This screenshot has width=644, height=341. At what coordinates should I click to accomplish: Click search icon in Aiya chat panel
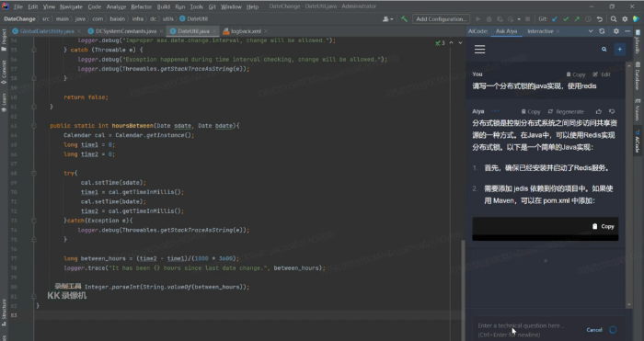click(604, 50)
